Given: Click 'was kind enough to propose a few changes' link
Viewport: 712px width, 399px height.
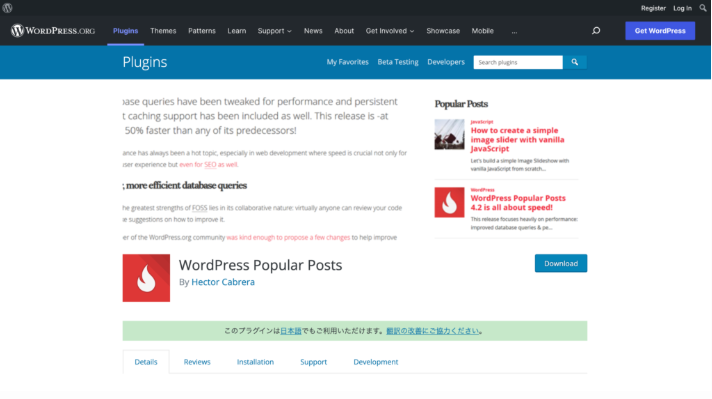Looking at the screenshot, I should 288,237.
